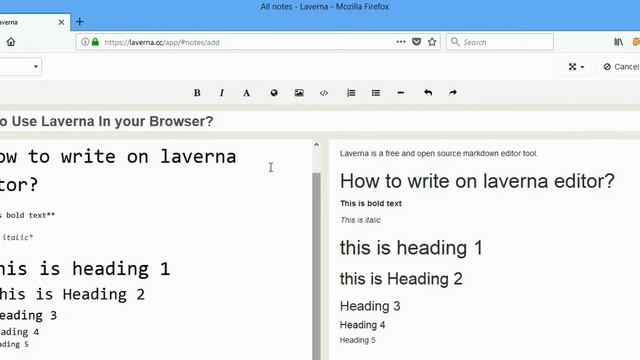Save page to Pocket
Viewport: 640px width, 360px height.
coord(416,42)
